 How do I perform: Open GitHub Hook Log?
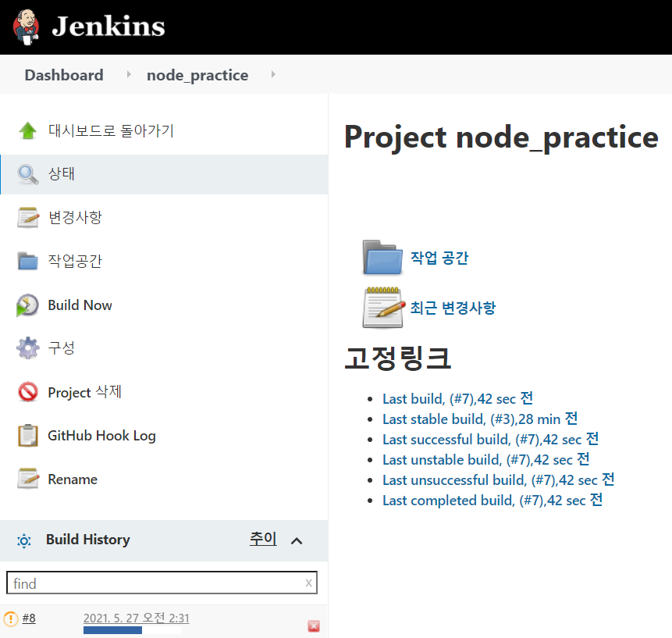(x=101, y=436)
